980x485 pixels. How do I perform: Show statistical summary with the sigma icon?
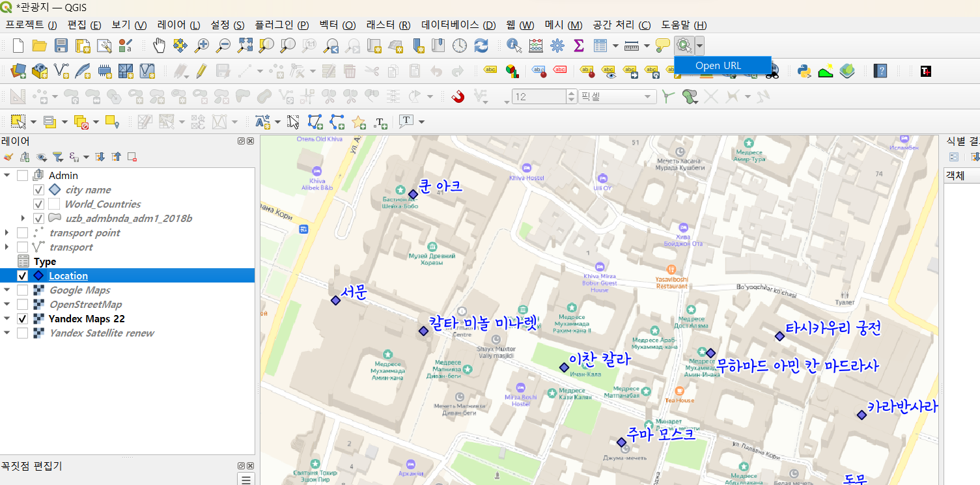point(578,46)
